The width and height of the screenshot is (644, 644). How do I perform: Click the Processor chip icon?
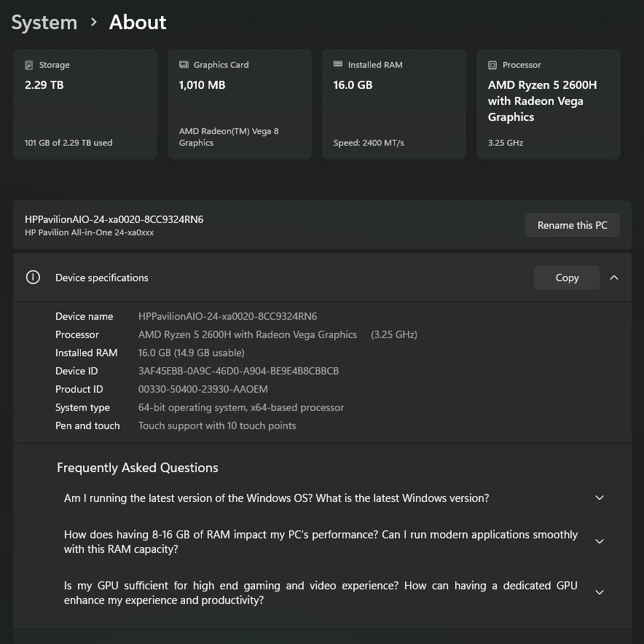coord(492,65)
